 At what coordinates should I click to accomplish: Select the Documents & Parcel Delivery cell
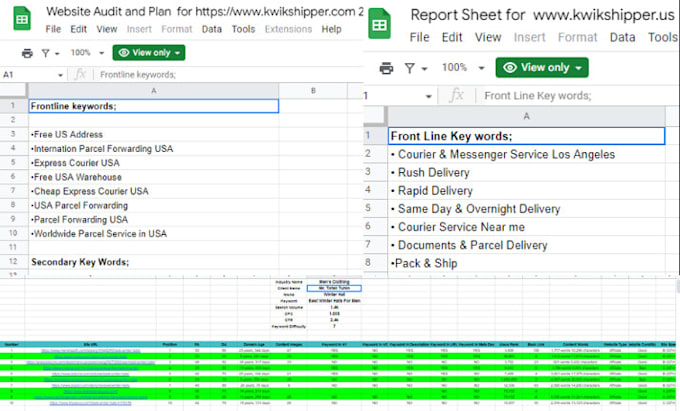(526, 245)
